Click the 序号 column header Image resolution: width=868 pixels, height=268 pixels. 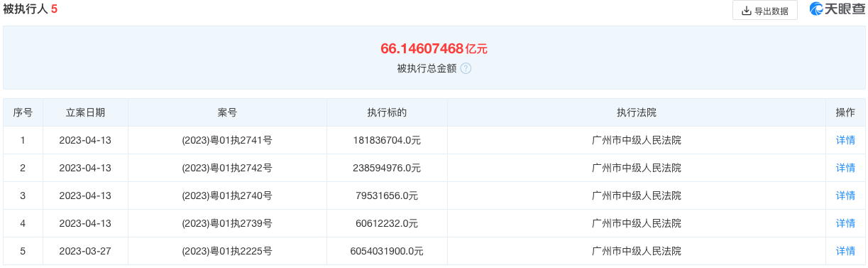coord(23,112)
